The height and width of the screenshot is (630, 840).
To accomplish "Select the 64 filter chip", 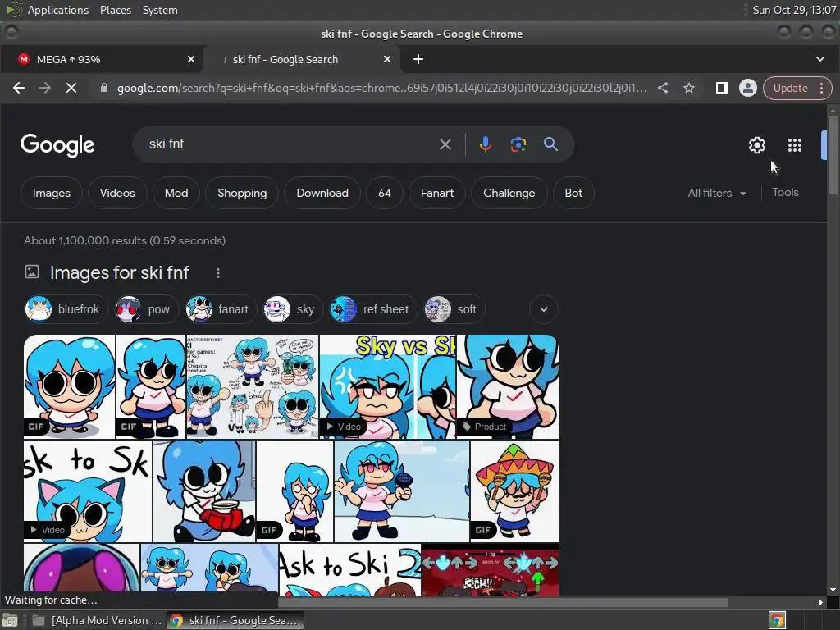I will coord(385,193).
